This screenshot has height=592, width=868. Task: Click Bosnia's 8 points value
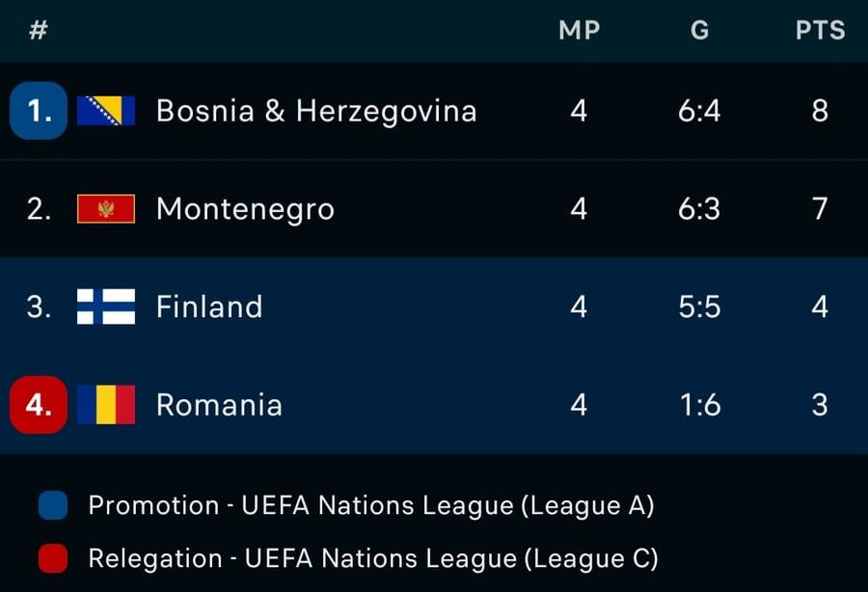[820, 111]
